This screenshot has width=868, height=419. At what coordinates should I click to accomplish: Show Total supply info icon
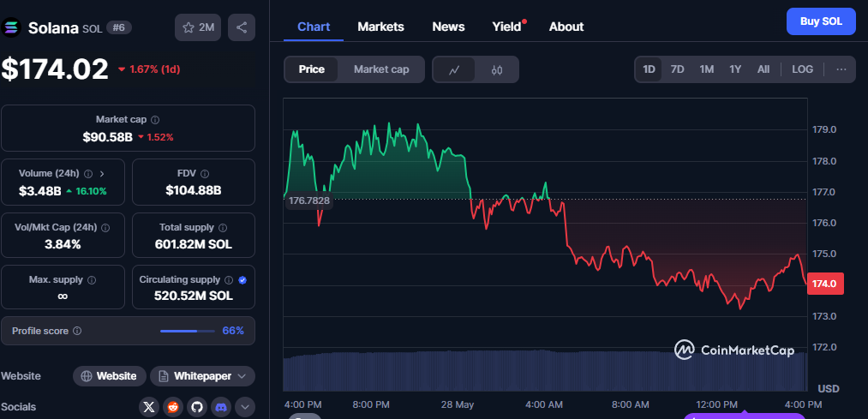tap(223, 227)
